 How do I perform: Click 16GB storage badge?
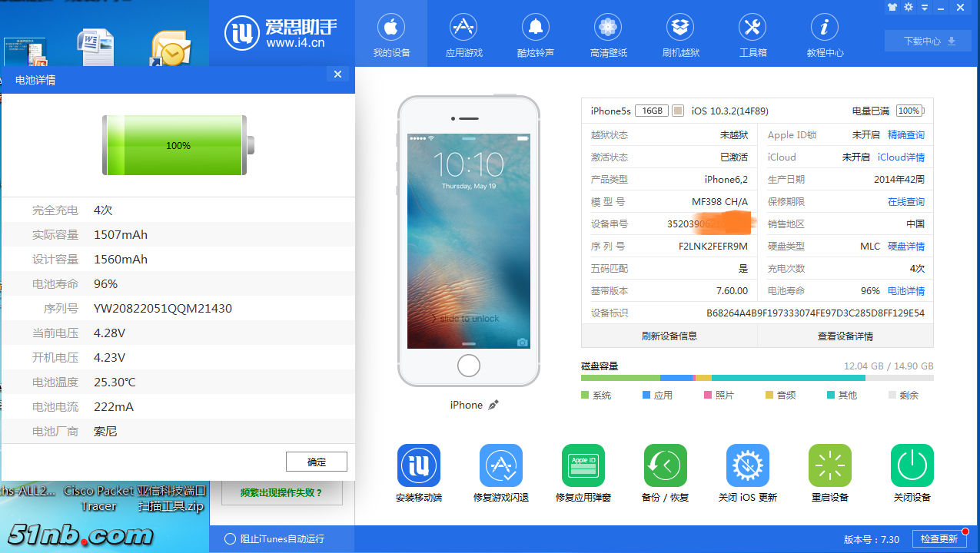pyautogui.click(x=652, y=111)
